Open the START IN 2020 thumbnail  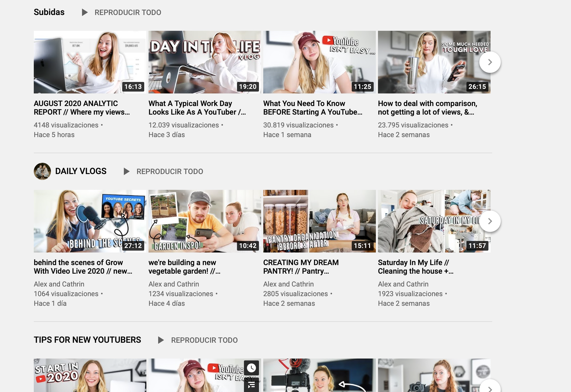coord(90,375)
